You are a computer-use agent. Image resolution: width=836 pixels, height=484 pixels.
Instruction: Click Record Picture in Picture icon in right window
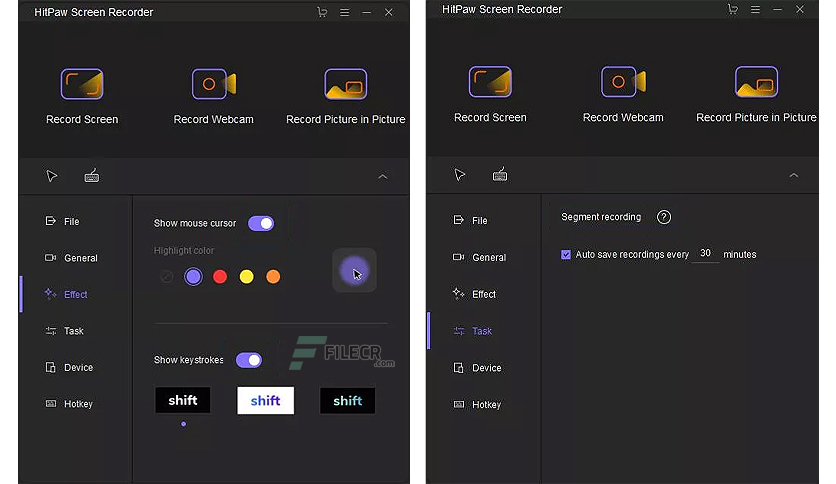pyautogui.click(x=756, y=82)
